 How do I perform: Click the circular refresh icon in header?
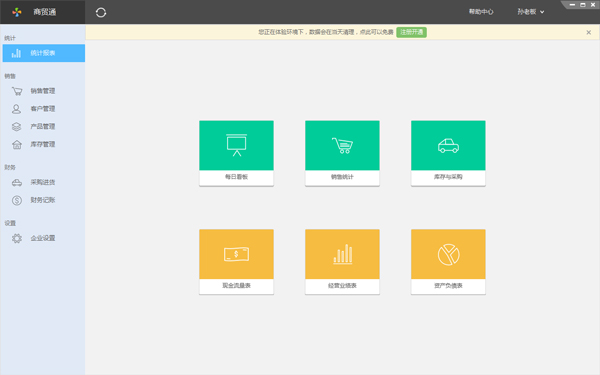click(101, 12)
